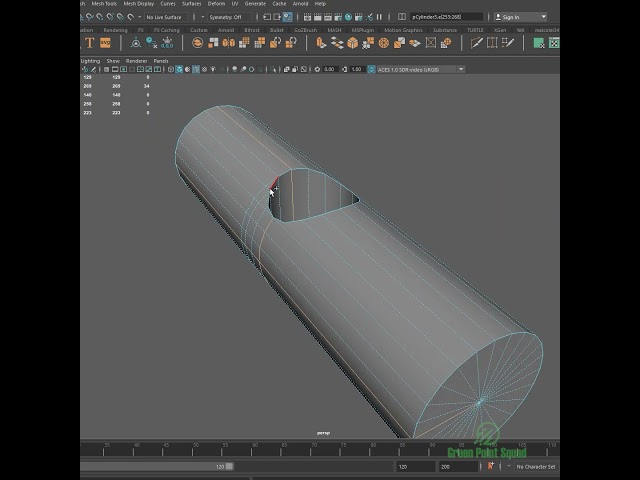Click the orange Set Key character icon
Viewport: 640px width, 480px height.
[491, 466]
